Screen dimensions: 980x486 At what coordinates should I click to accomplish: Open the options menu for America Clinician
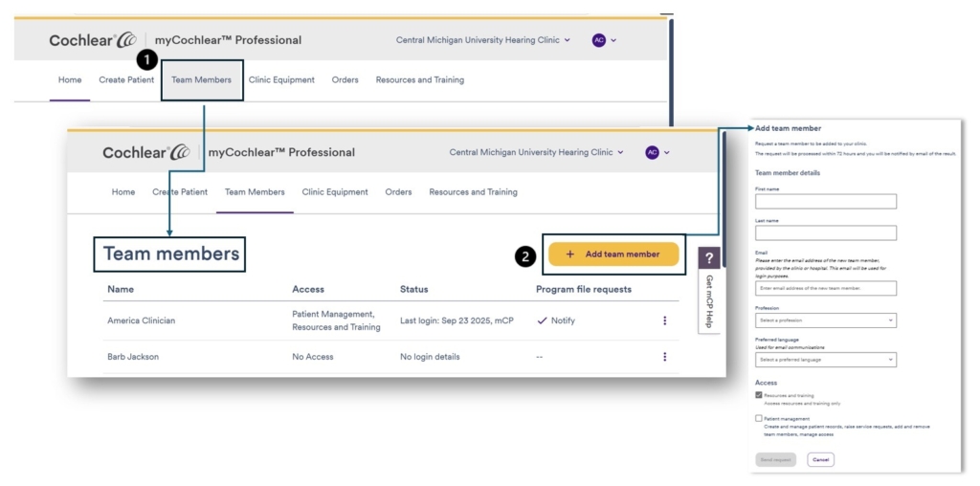(664, 320)
